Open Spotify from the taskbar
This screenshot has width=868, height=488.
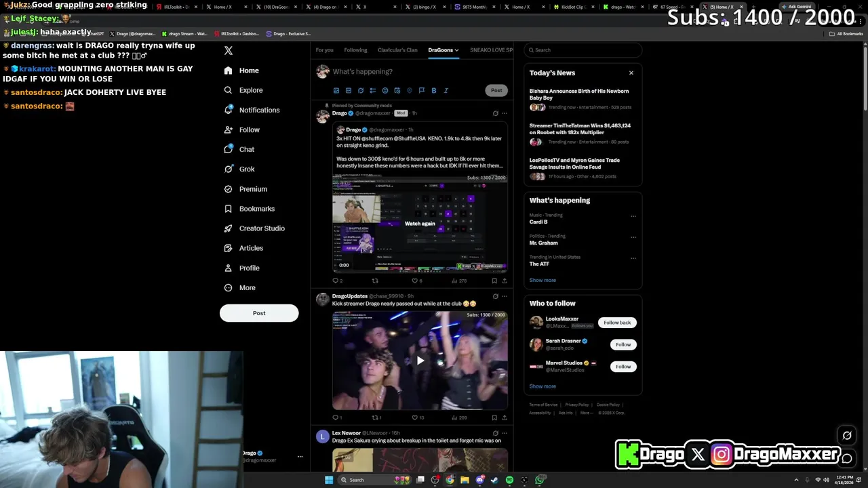point(509,480)
